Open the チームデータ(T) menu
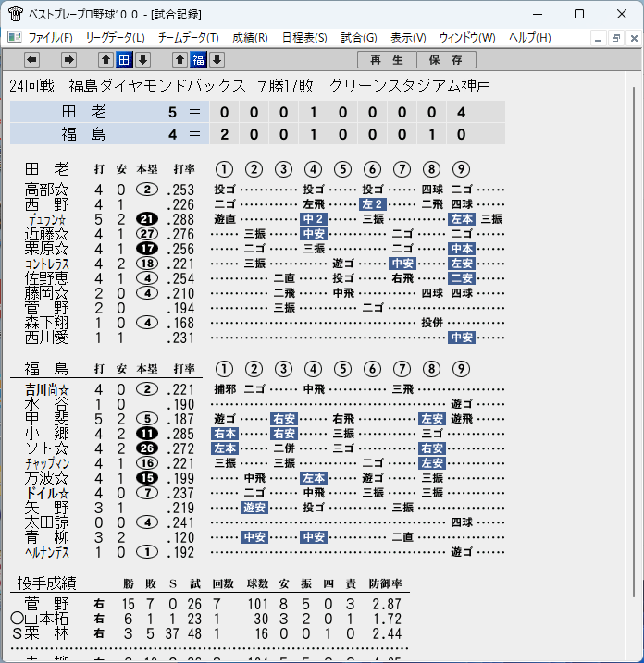This screenshot has width=644, height=663. click(188, 38)
